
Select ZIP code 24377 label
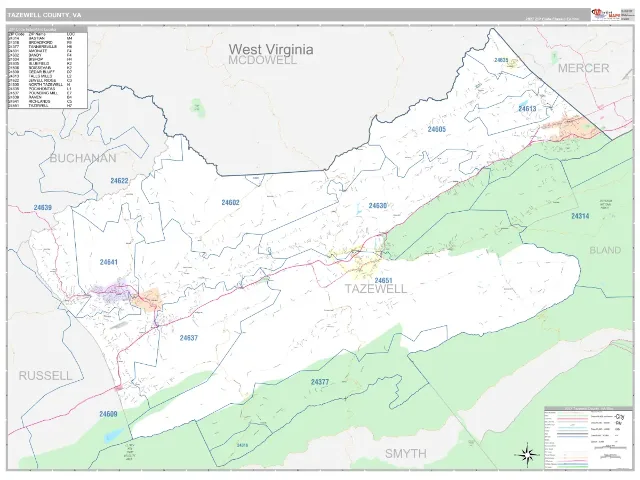pyautogui.click(x=320, y=382)
